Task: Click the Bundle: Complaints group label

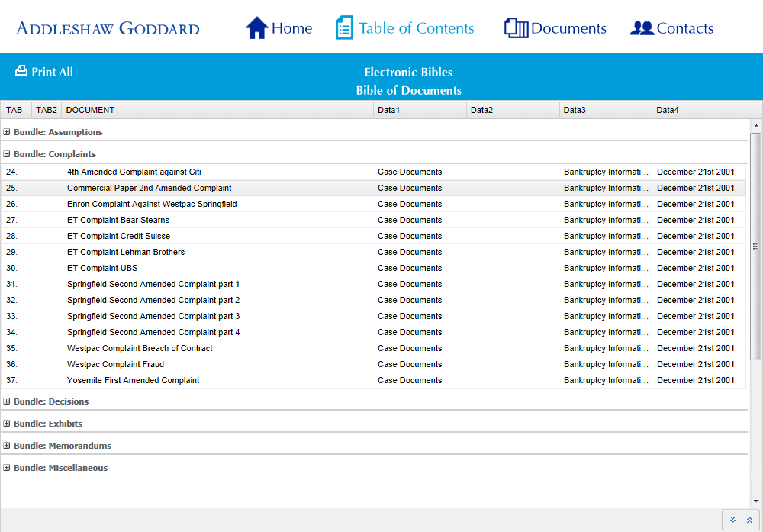Action: click(x=55, y=154)
